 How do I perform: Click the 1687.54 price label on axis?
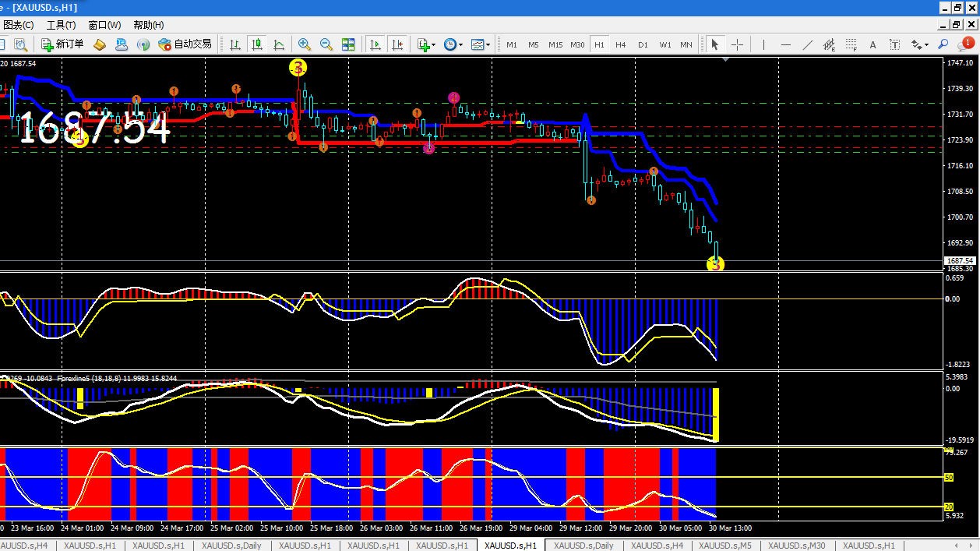(x=960, y=260)
